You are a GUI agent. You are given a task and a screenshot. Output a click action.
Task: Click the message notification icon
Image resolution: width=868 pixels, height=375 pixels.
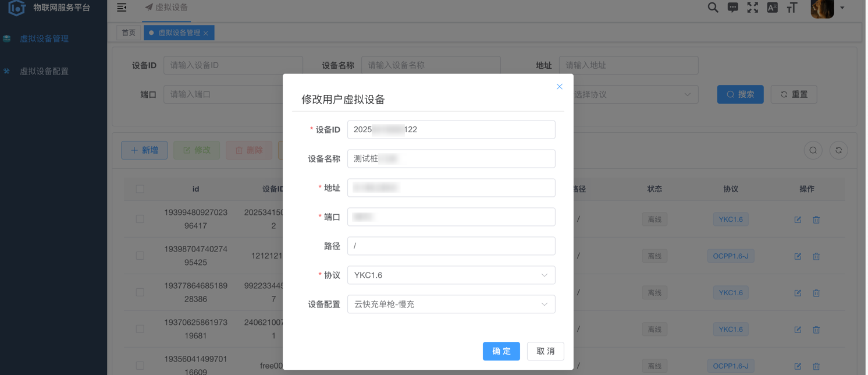tap(732, 8)
